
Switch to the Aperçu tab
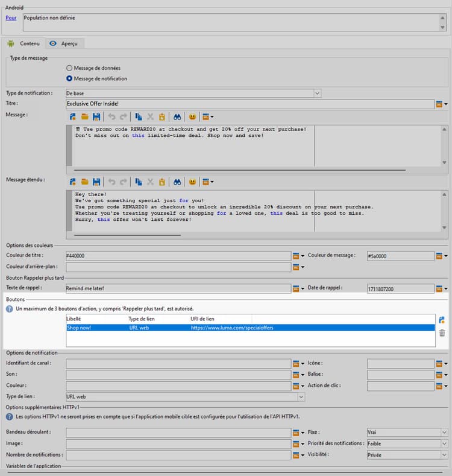point(64,43)
